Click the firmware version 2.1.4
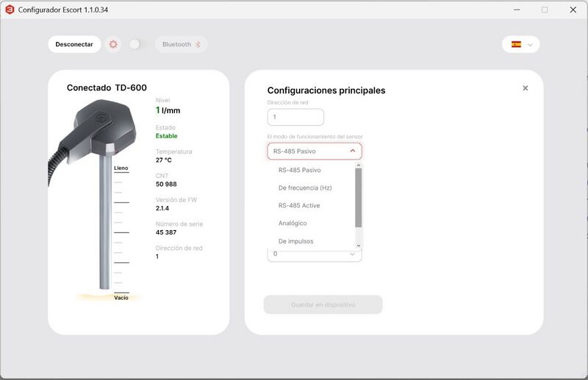Image resolution: width=588 pixels, height=380 pixels. 162,209
